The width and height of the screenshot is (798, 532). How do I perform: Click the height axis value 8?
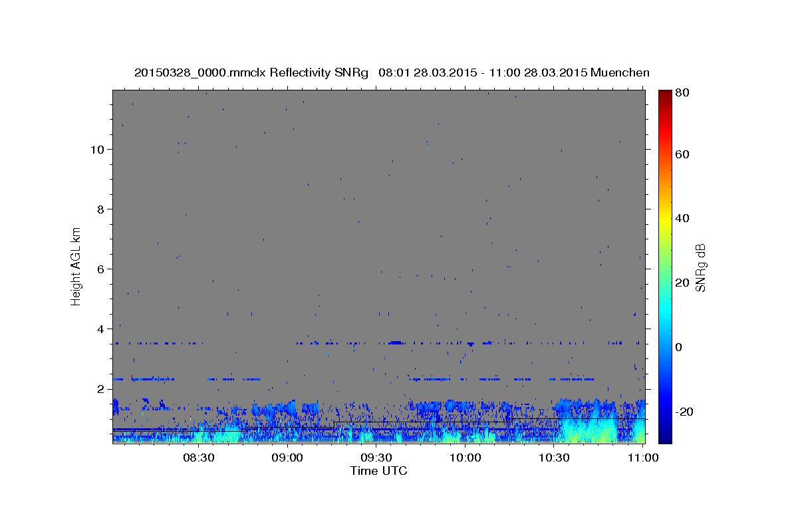[x=99, y=209]
